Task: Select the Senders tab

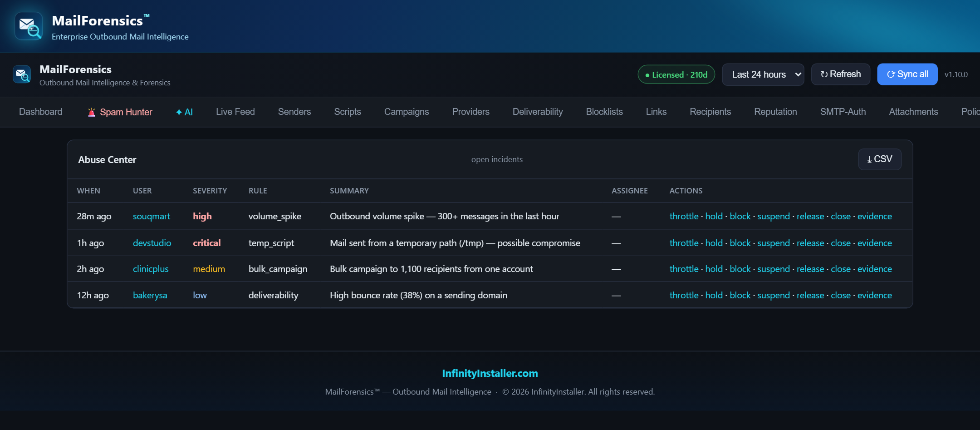Action: pos(294,112)
